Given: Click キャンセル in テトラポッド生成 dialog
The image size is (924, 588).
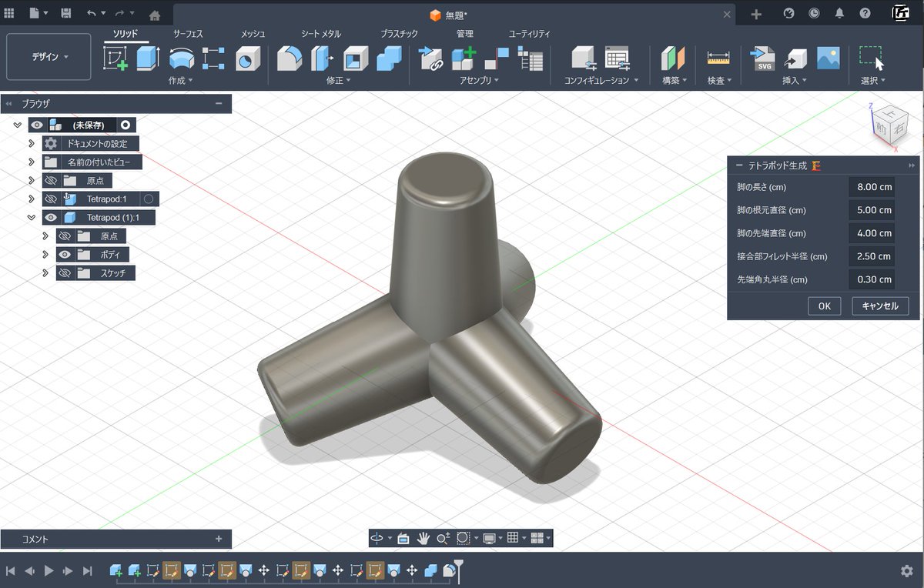Looking at the screenshot, I should pos(880,306).
